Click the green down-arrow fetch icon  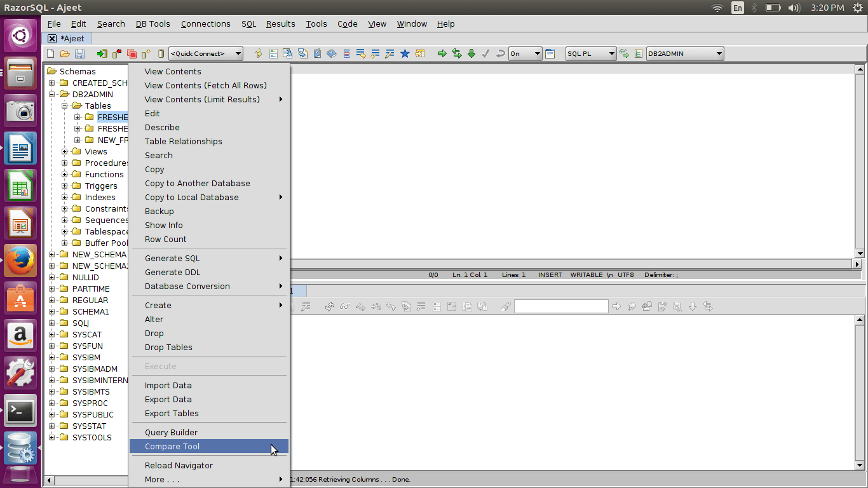471,54
